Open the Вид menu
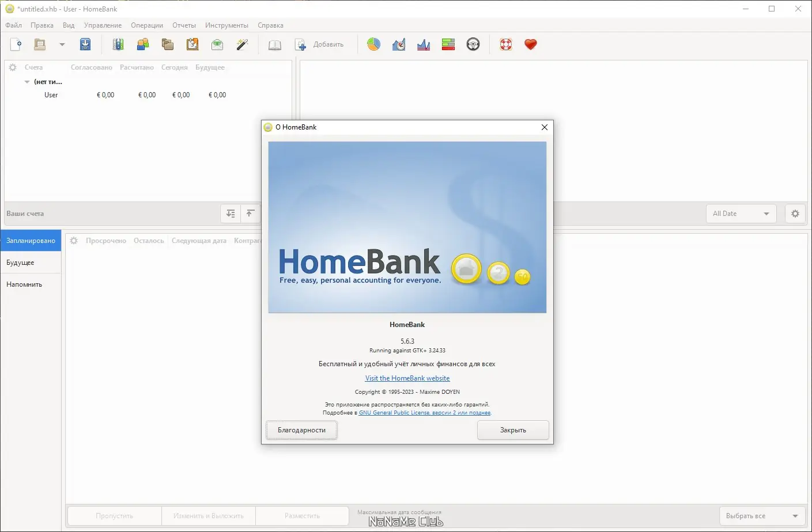812x532 pixels. pyautogui.click(x=69, y=25)
